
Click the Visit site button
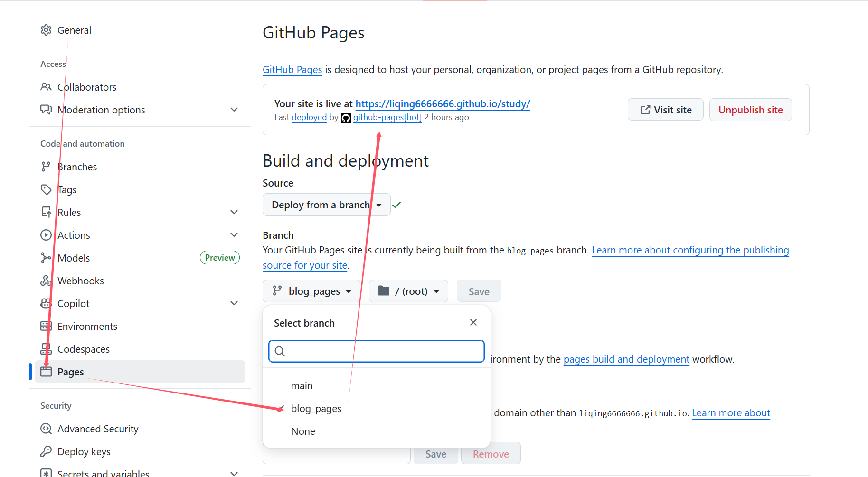[x=665, y=110]
